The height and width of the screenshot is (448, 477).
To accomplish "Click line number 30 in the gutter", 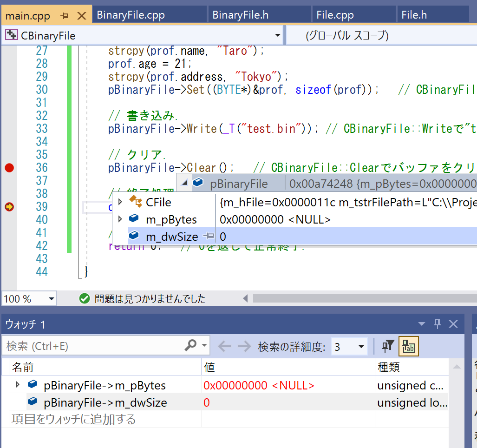I will coord(42,90).
